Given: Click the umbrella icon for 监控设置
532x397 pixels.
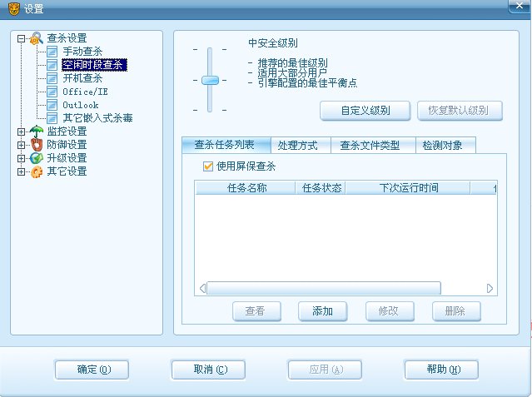Looking at the screenshot, I should coord(37,132).
